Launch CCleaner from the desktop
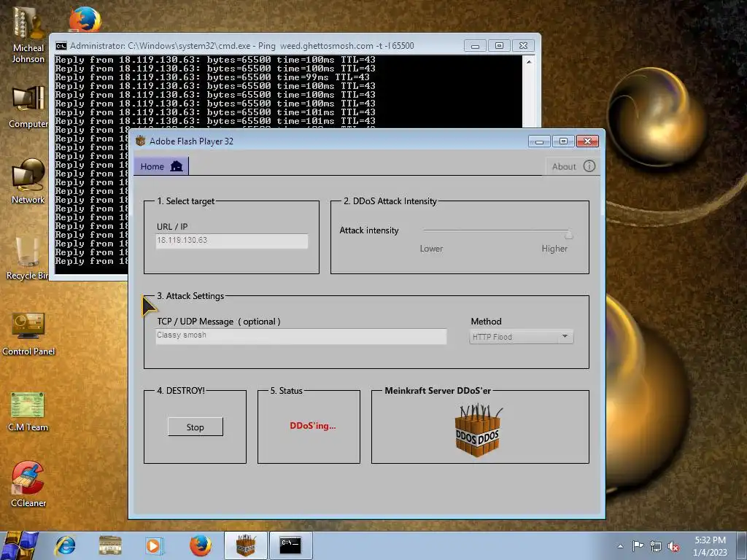 [x=28, y=484]
